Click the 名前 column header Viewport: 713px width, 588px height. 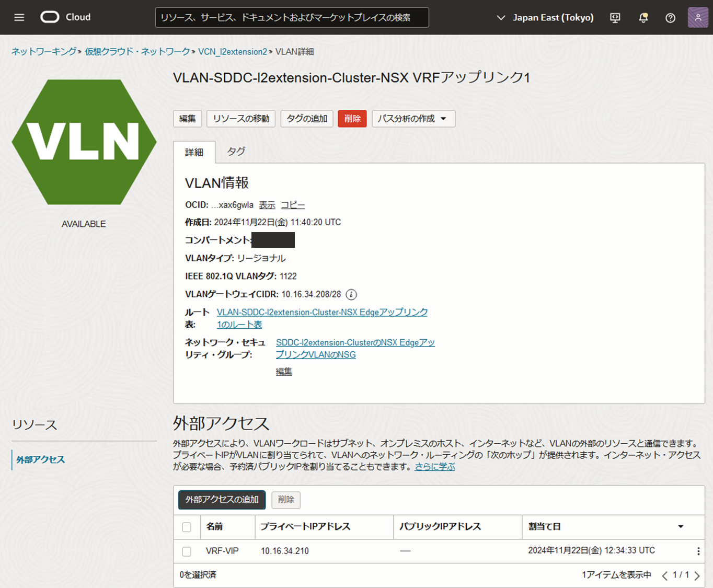(x=214, y=526)
